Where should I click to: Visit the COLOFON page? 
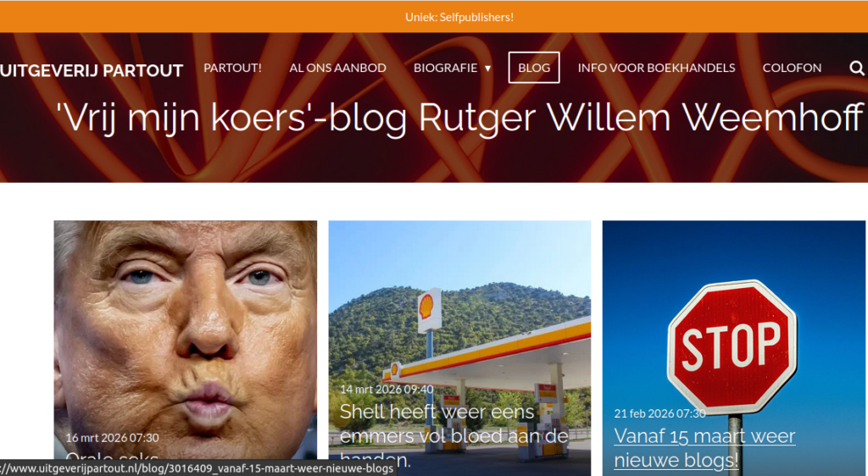(x=793, y=68)
